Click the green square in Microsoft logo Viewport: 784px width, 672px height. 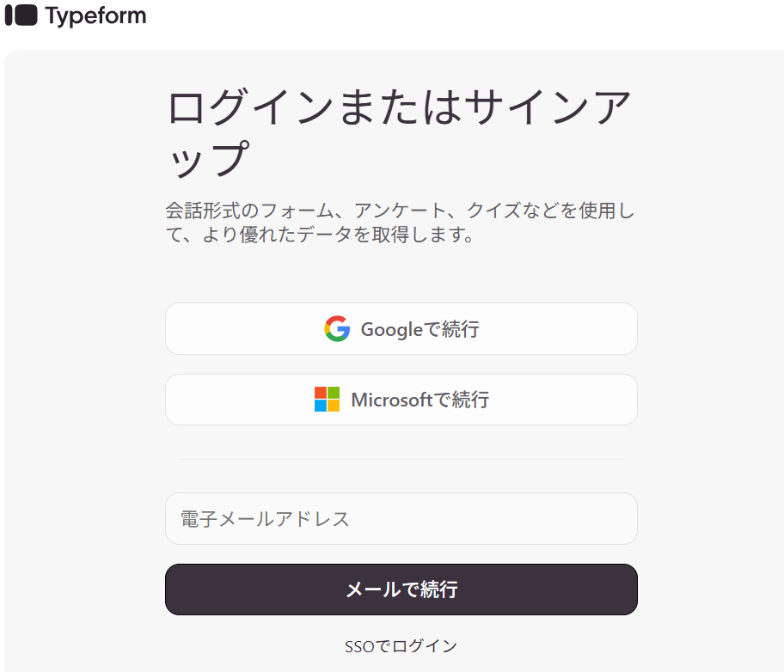(x=334, y=393)
